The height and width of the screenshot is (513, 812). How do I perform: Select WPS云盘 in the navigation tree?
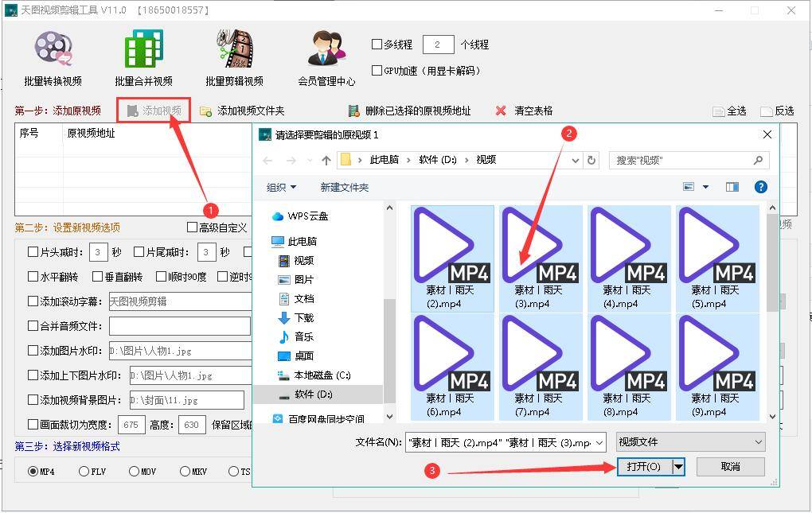300,216
